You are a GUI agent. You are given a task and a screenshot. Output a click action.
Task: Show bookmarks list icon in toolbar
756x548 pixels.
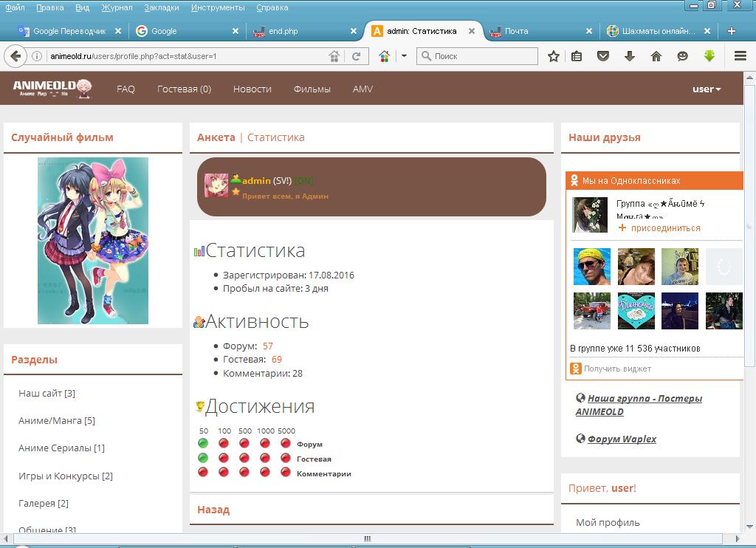(577, 56)
